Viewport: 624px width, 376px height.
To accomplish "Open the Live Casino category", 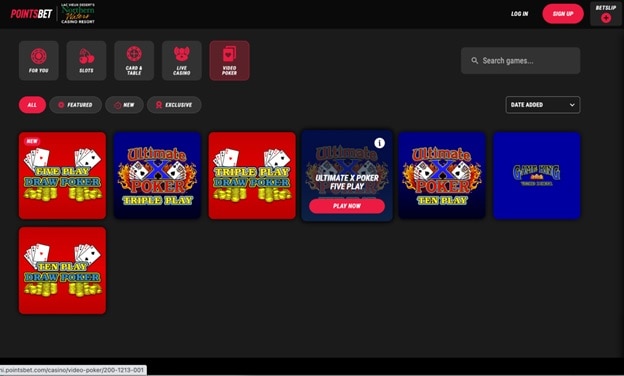I will [182, 60].
